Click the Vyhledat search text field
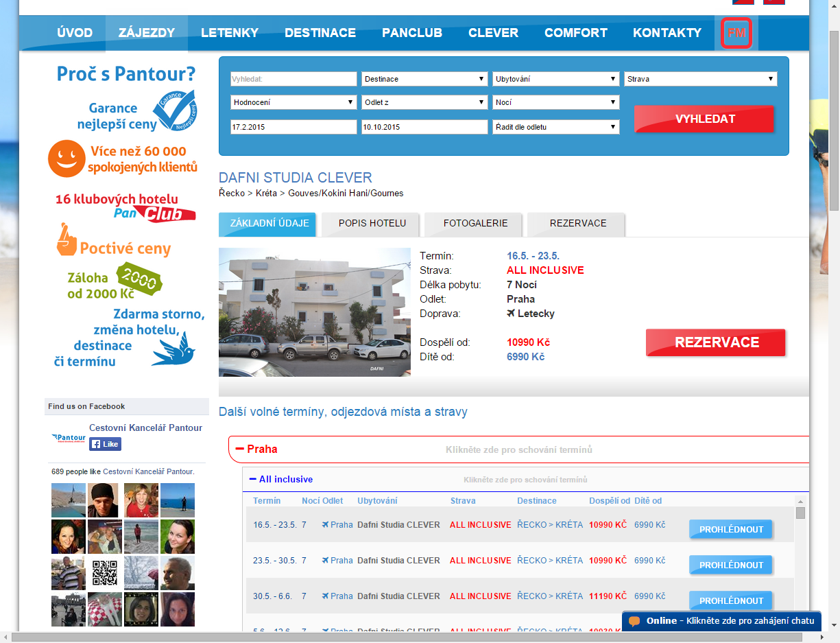Image resolution: width=840 pixels, height=643 pixels. tap(293, 79)
